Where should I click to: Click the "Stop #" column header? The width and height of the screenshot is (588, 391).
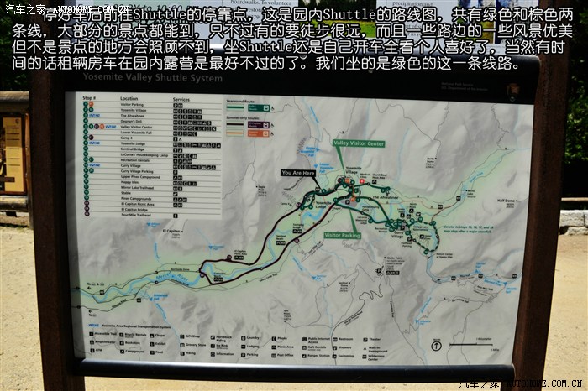point(89,99)
